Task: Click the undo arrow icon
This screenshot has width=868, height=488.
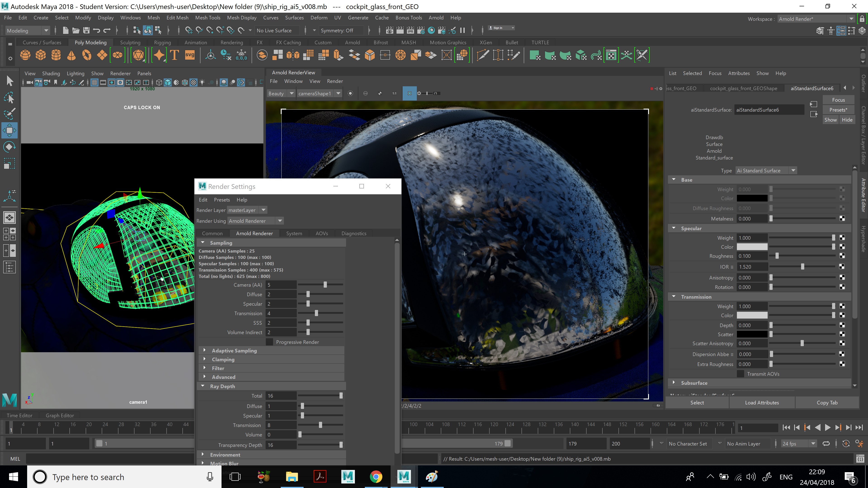Action: click(97, 30)
